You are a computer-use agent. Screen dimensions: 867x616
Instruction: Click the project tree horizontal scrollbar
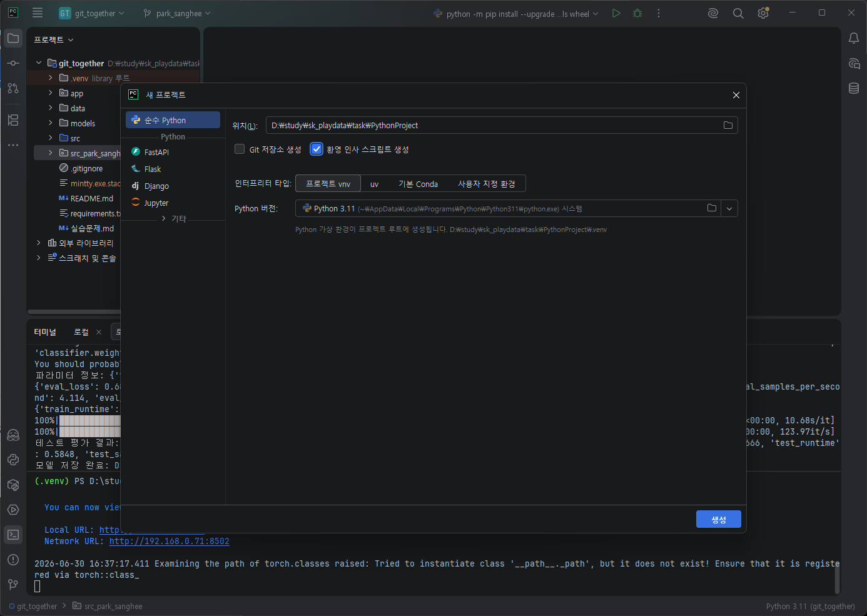tap(74, 311)
